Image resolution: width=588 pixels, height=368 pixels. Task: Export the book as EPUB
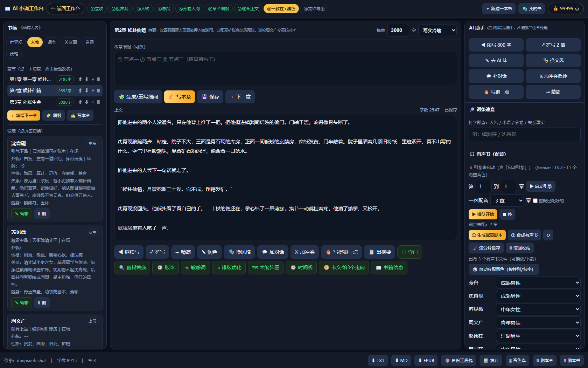click(426, 360)
